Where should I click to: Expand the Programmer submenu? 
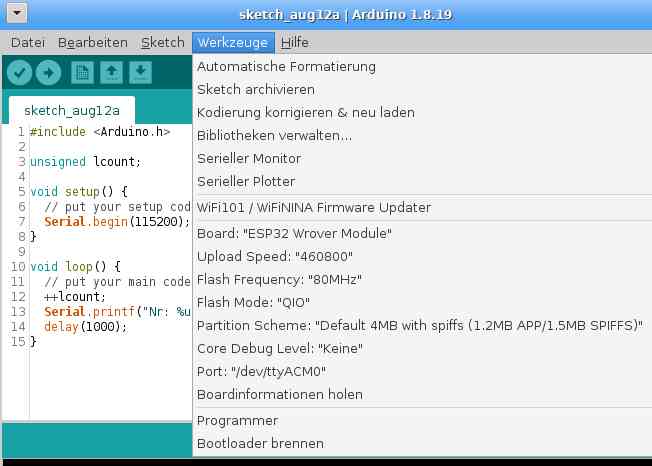pos(422,421)
